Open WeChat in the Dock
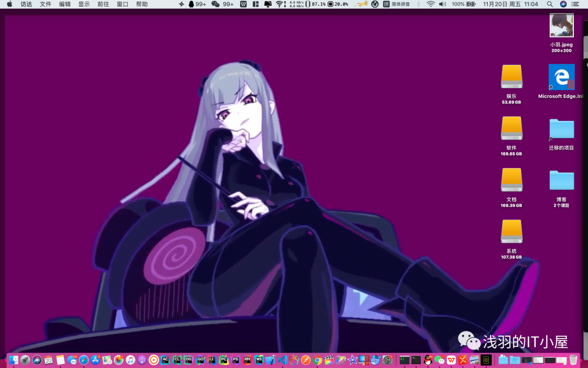Image resolution: width=588 pixels, height=368 pixels. tap(439, 360)
